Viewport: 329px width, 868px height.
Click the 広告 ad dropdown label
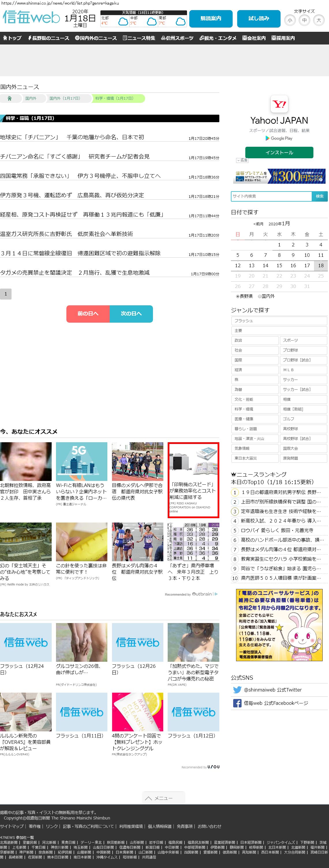pyautogui.click(x=242, y=160)
